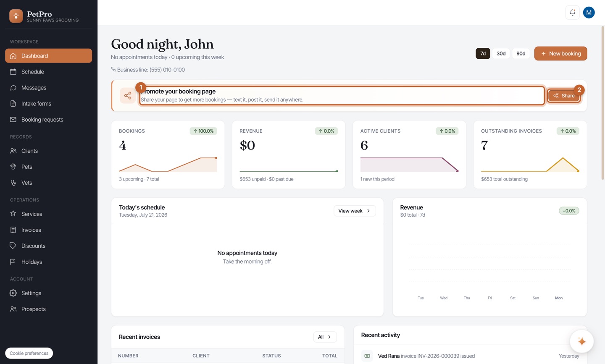Image resolution: width=605 pixels, height=364 pixels.
Task: Click the Services star icon
Action: click(13, 214)
